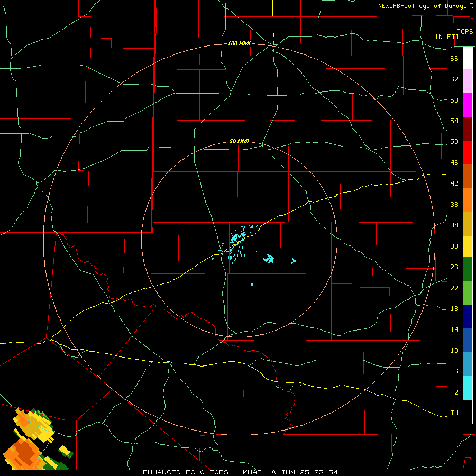The image size is (476, 476).
Task: Click the '62' legend value
Action: [x=454, y=79]
